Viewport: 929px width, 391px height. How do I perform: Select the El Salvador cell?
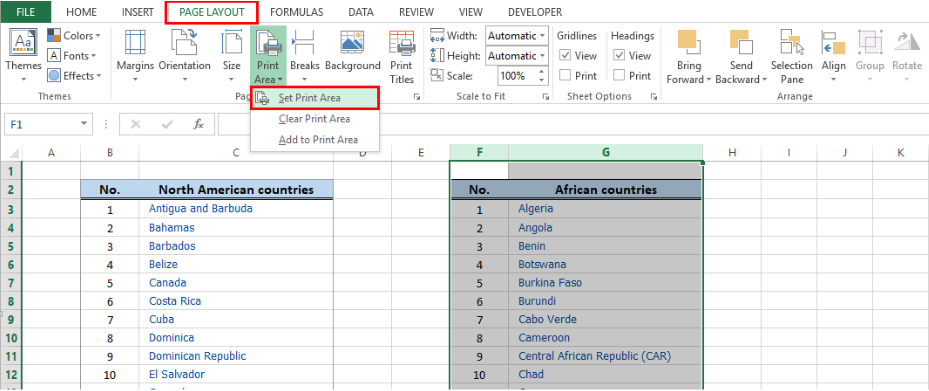236,374
